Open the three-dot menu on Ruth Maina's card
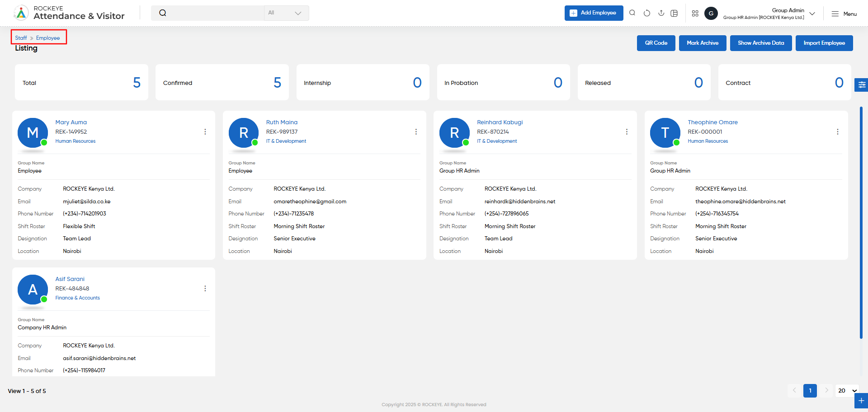Image resolution: width=868 pixels, height=412 pixels. click(416, 132)
